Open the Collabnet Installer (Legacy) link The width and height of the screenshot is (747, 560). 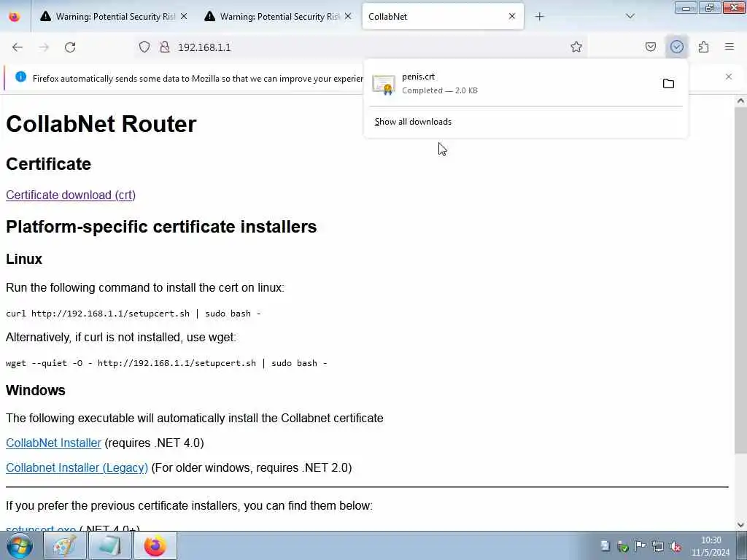77,467
